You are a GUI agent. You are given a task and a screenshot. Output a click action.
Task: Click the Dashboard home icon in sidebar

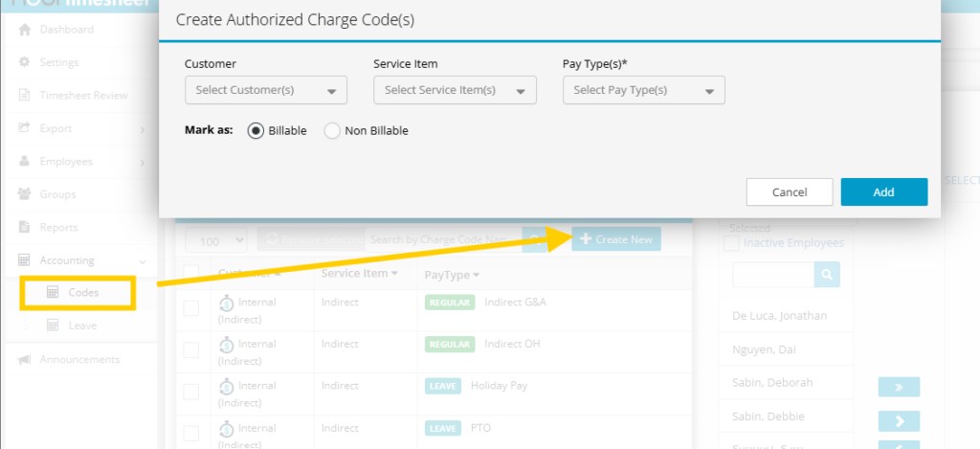pos(25,30)
